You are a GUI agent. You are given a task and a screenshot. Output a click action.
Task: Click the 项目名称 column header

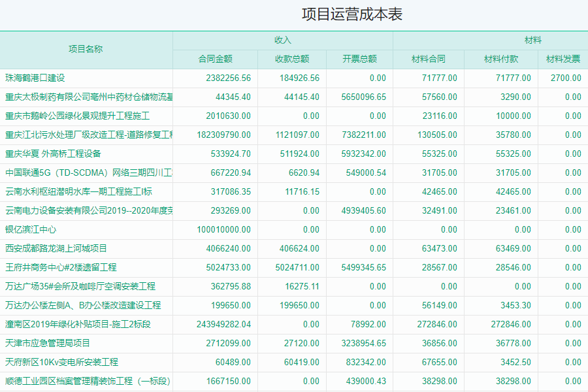coord(86,50)
